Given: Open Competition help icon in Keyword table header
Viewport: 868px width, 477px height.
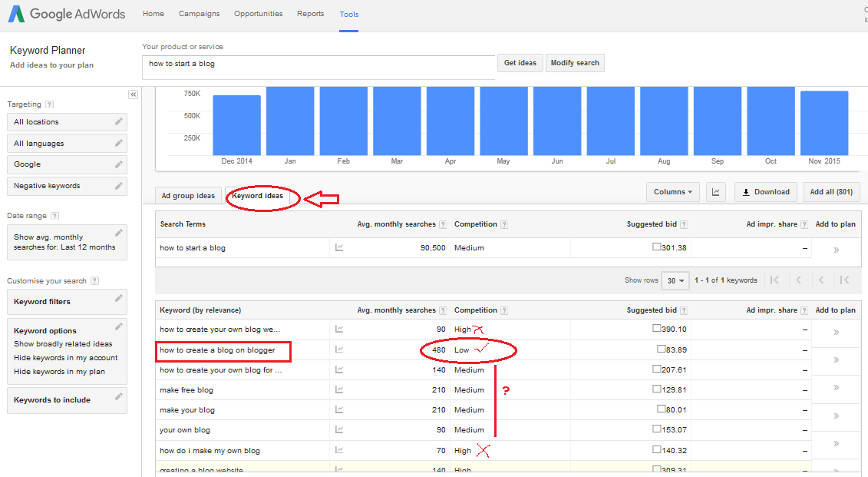Looking at the screenshot, I should click(x=503, y=310).
